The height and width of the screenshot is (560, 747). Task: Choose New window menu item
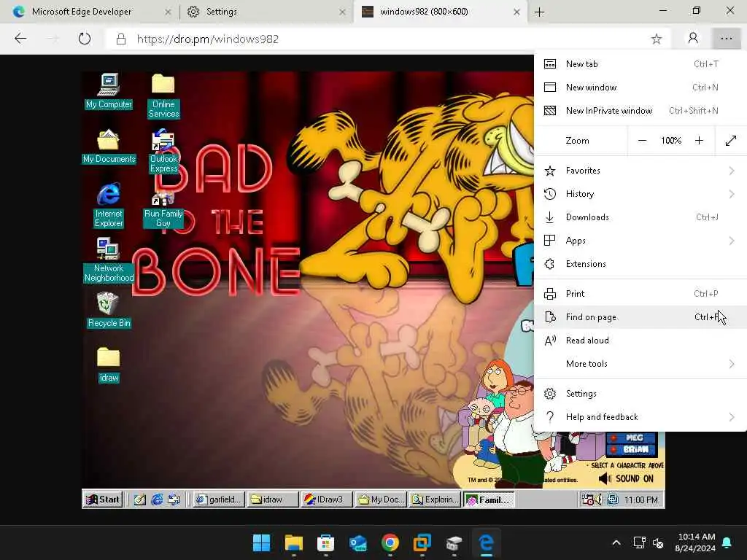(640, 87)
